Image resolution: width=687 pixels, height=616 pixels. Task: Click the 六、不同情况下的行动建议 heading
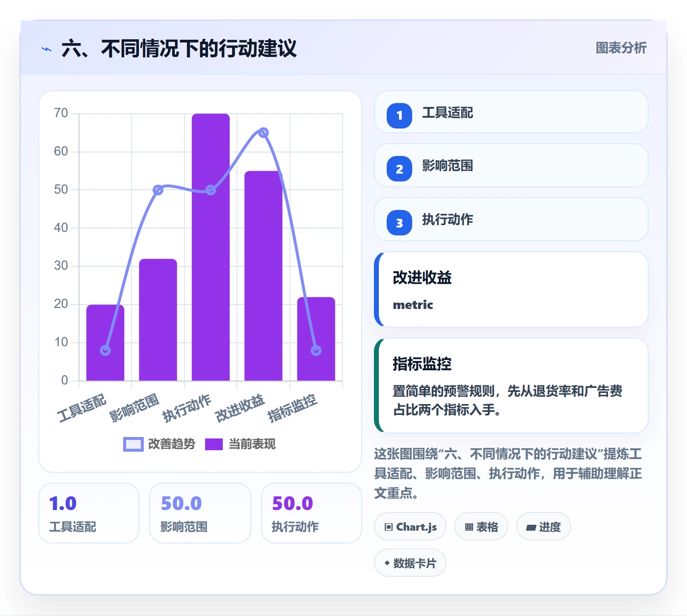[x=179, y=49]
